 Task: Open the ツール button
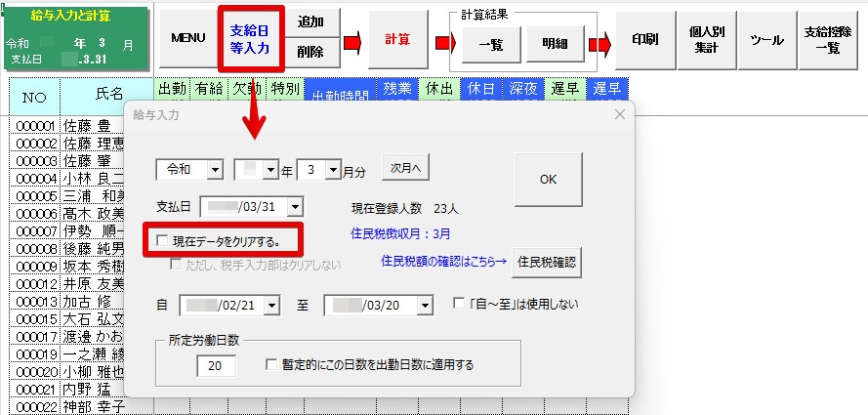766,39
